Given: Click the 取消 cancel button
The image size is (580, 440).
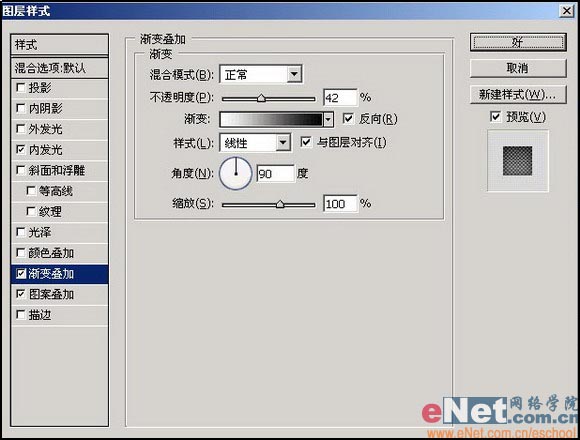Looking at the screenshot, I should [x=518, y=68].
